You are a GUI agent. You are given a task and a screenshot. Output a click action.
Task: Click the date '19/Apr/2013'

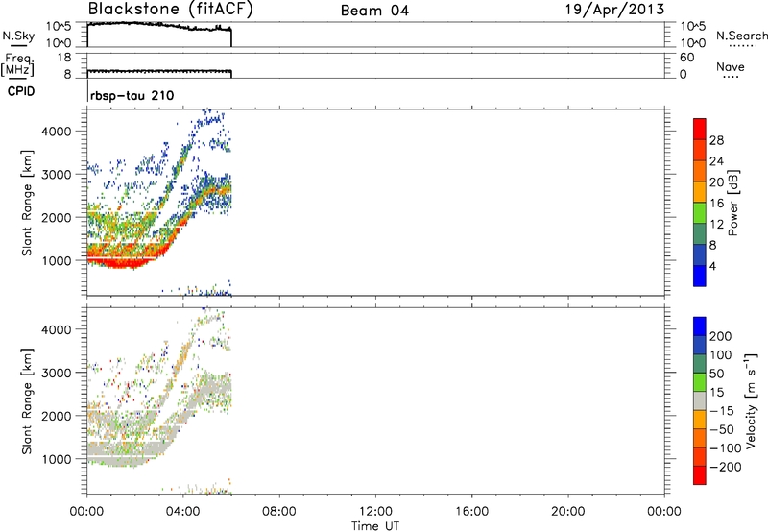coord(614,10)
